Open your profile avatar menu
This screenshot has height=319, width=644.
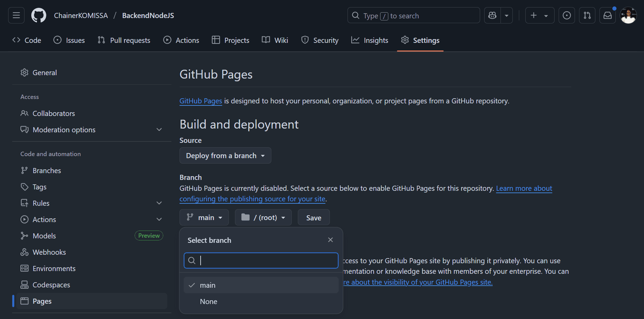[x=628, y=15]
